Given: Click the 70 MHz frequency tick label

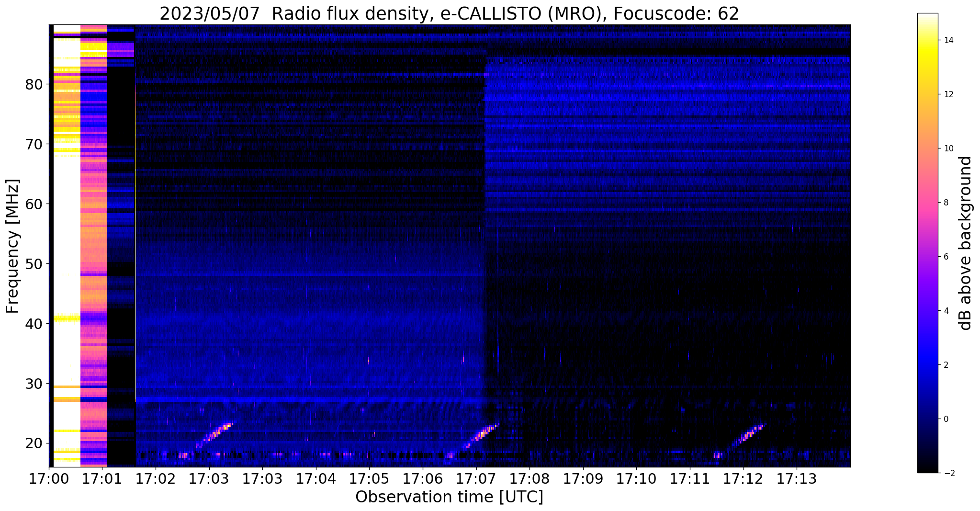Looking at the screenshot, I should (x=34, y=144).
